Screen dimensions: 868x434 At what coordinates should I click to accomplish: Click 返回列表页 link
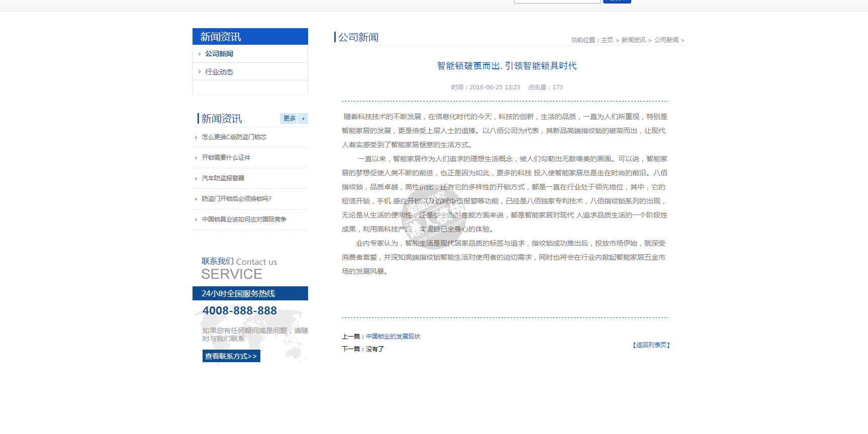click(x=651, y=345)
